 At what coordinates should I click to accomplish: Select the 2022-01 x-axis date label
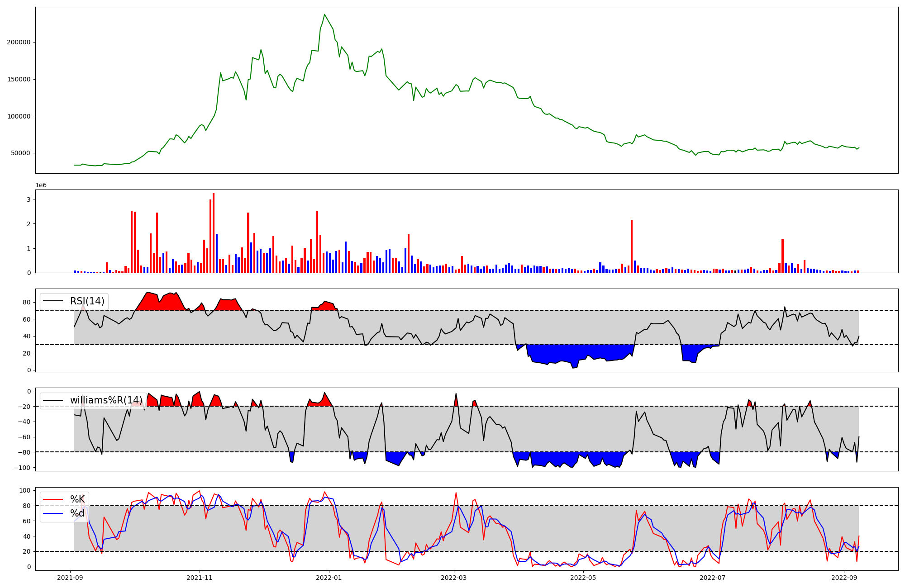coord(329,578)
